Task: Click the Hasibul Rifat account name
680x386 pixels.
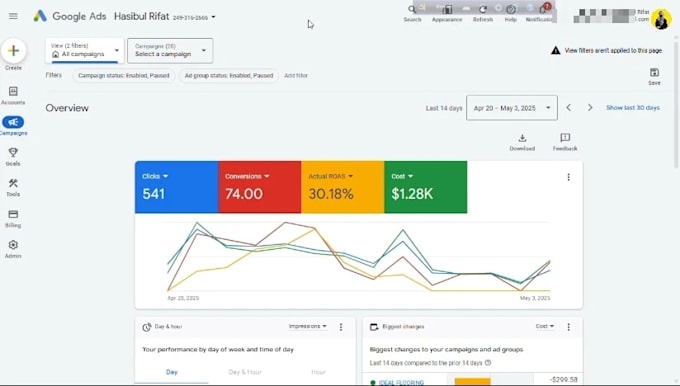Action: pyautogui.click(x=141, y=16)
